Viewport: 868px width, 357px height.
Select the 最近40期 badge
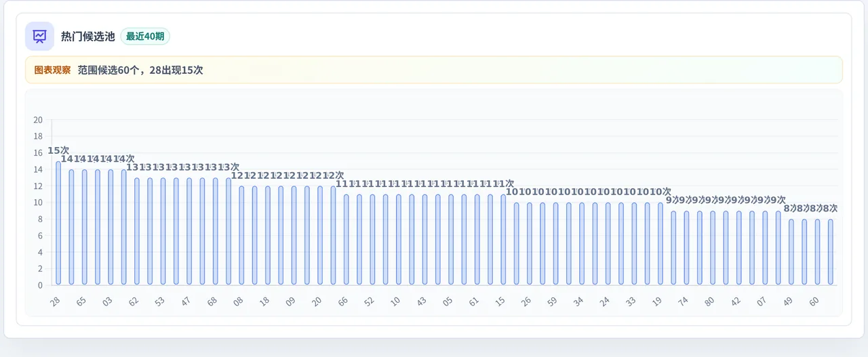coord(145,37)
